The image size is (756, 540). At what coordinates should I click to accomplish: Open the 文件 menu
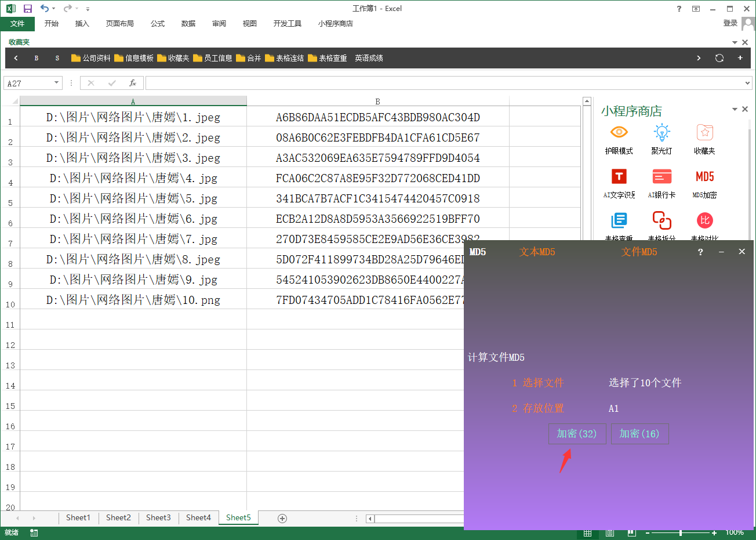coord(17,24)
